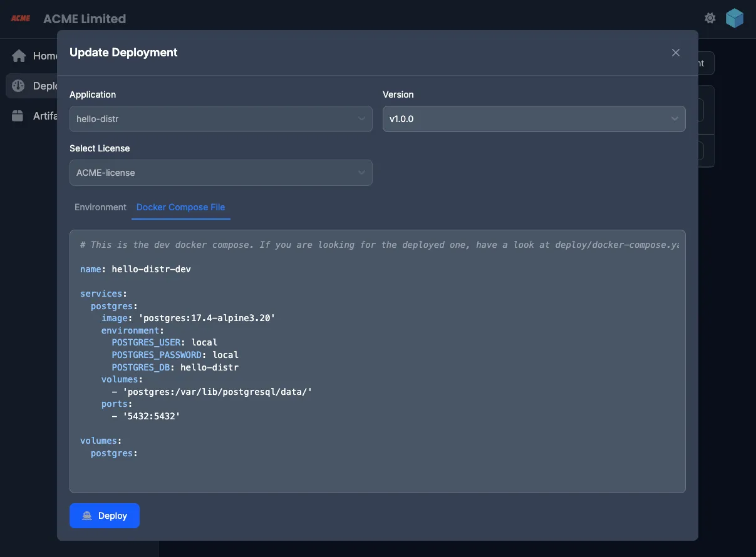Place cursor on the POSTGRES_PASSWORD line

[175, 355]
